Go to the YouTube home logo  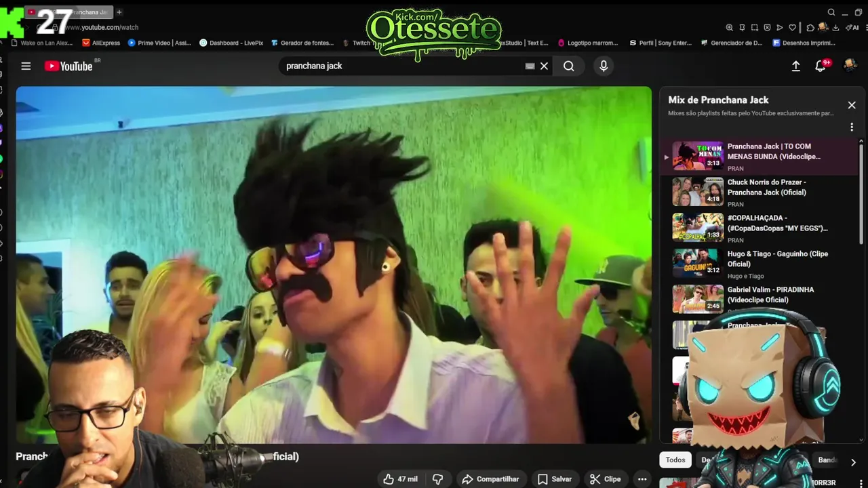68,66
